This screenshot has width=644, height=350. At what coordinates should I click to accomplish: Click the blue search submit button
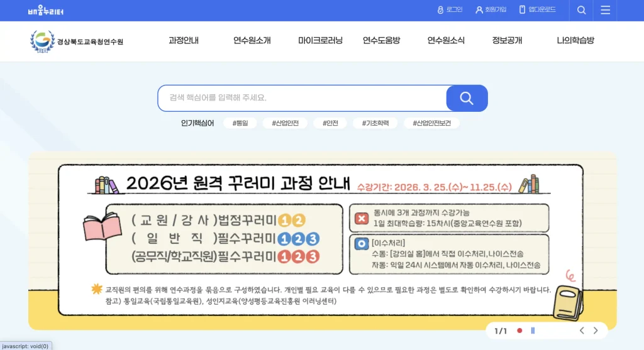coord(467,98)
